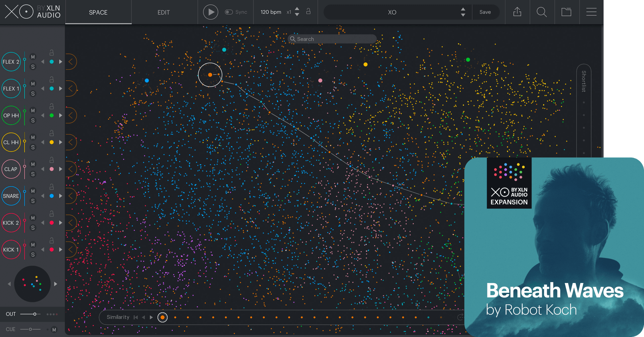644x337 pixels.
Task: Select the KICK 2 channel
Action: [11, 223]
